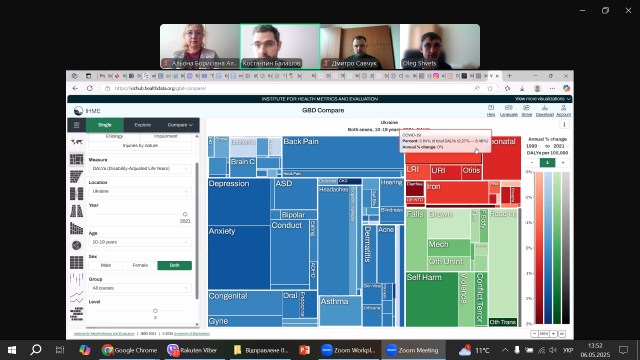Screen dimensions: 640x360
Task: Click the expand button beside zoom controls
Action: coord(562,334)
